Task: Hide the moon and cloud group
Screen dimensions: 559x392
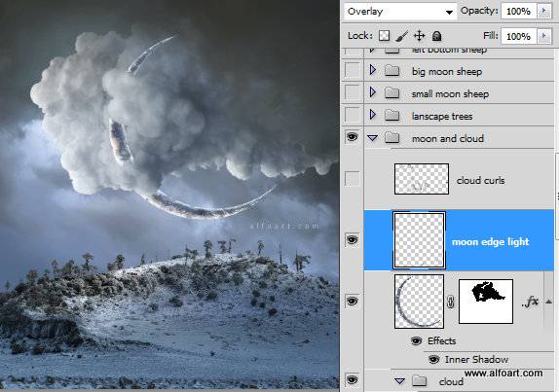Action: [x=353, y=137]
